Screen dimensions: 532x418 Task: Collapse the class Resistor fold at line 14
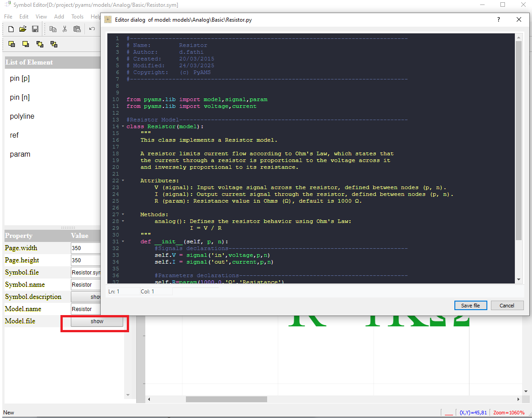(123, 126)
